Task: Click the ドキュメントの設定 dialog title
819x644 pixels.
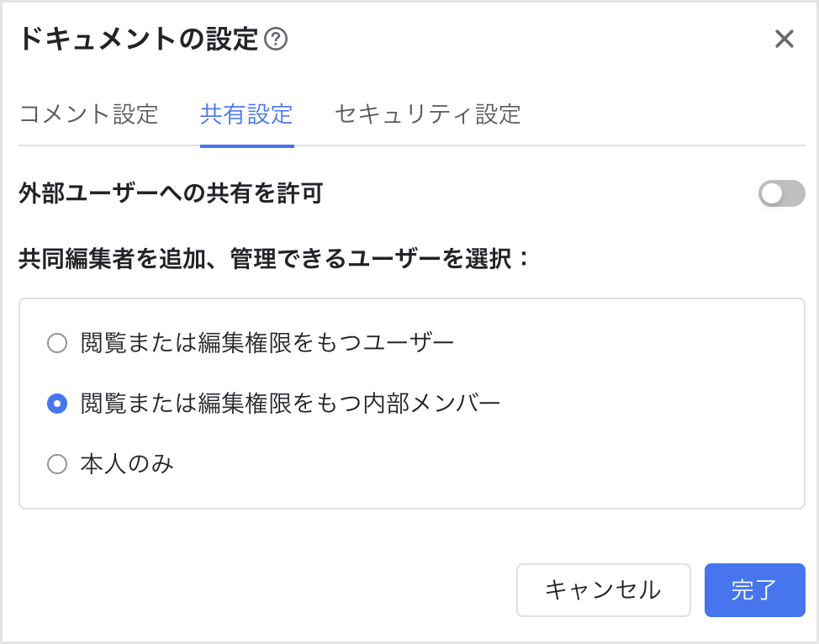Action: click(x=138, y=40)
